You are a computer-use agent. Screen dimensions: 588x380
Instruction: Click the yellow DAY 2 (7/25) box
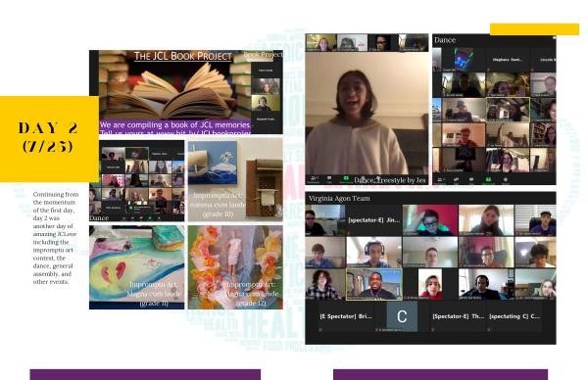point(50,139)
